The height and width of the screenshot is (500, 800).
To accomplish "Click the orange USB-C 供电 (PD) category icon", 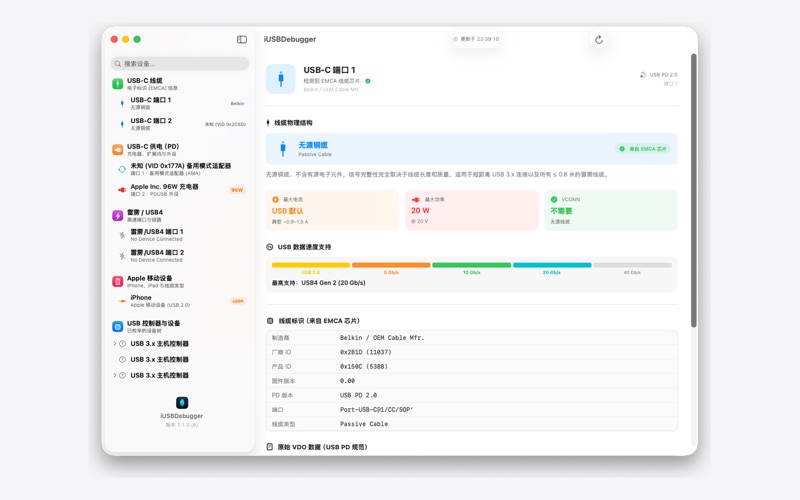I will pos(117,149).
